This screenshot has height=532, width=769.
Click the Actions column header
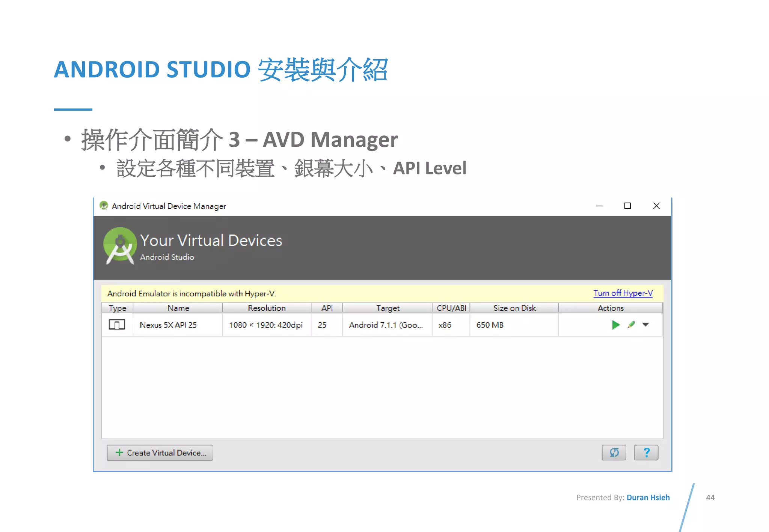click(611, 308)
